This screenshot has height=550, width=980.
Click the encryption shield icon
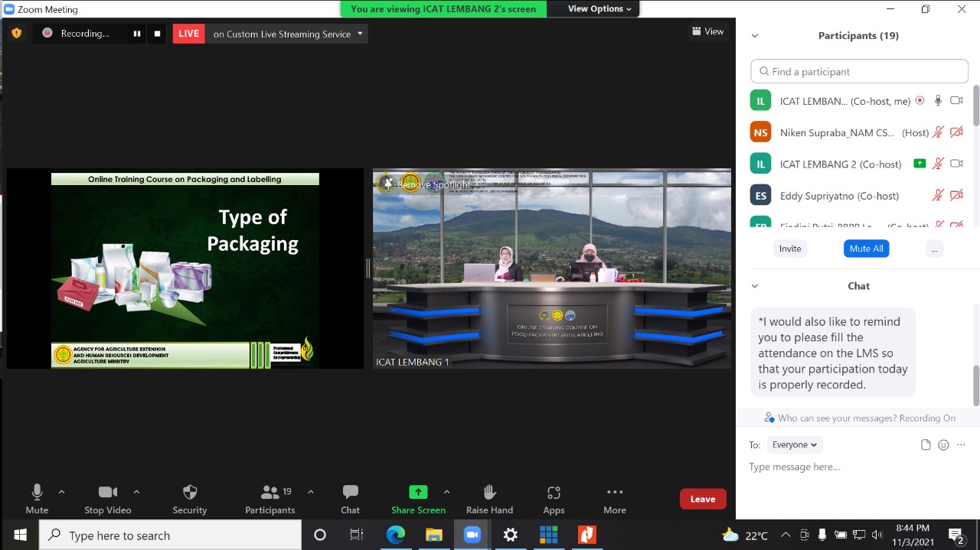point(17,33)
